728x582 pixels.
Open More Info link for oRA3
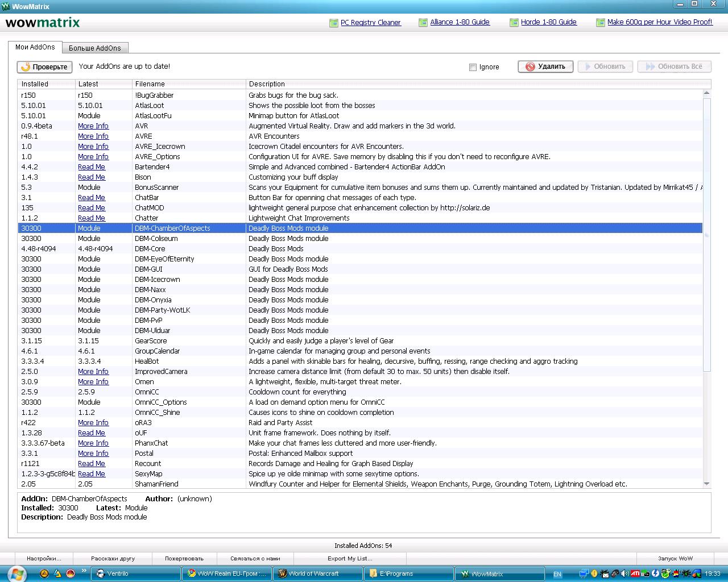point(93,423)
